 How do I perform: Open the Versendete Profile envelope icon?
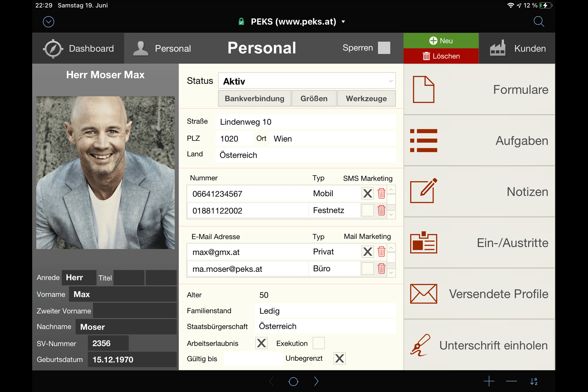click(x=423, y=294)
